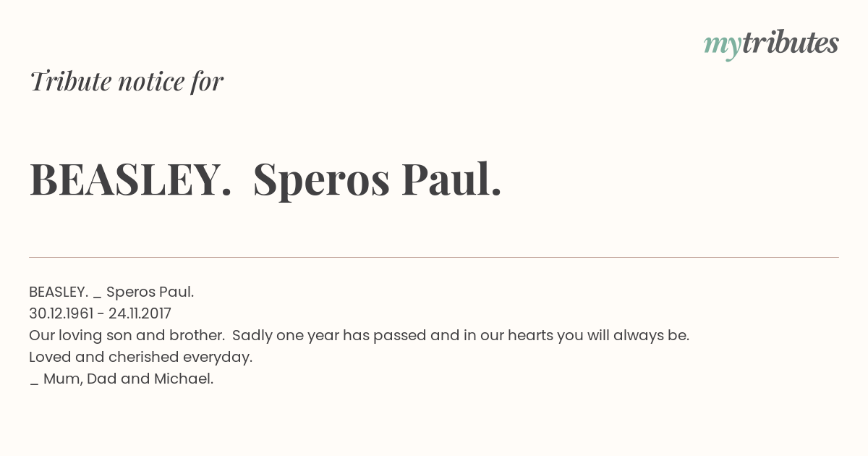Click the name "Michael" in the signature
Viewport: 868px width, 456px height.
click(x=182, y=379)
